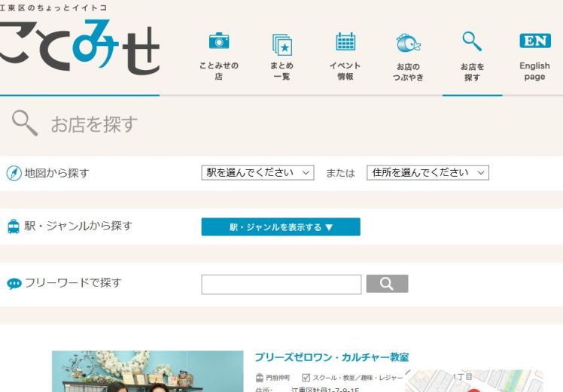Image resolution: width=563 pixels, height=392 pixels.
Task: Open the shop photo thumbnail
Action: pyautogui.click(x=148, y=371)
